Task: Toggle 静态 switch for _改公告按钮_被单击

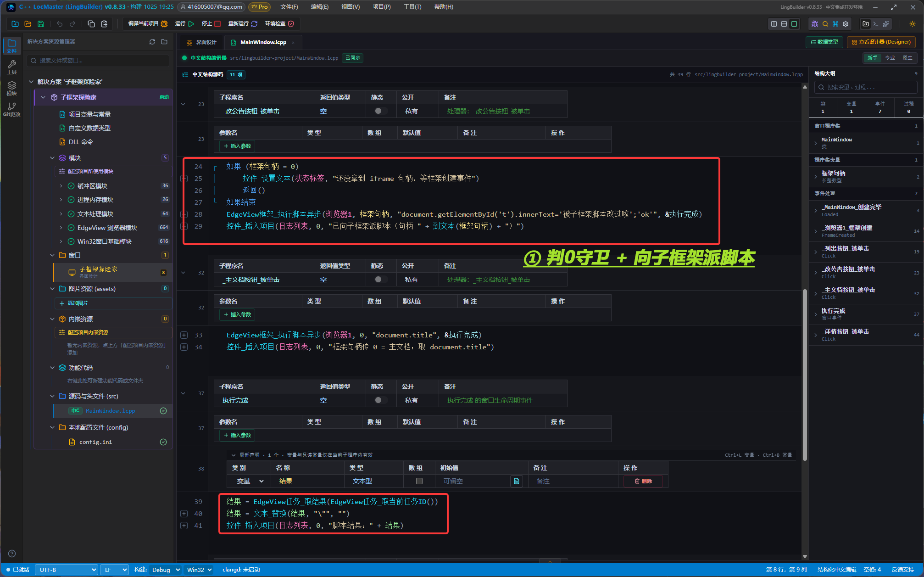Action: (x=380, y=111)
